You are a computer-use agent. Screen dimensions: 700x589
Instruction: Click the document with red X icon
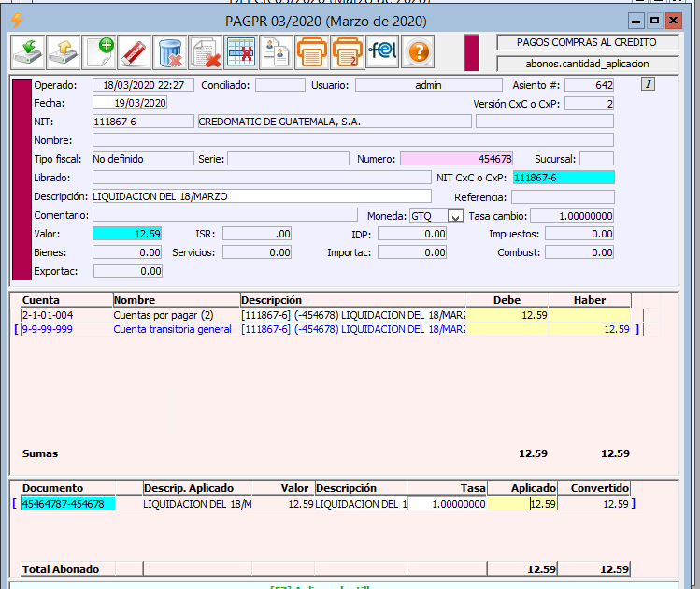[206, 51]
